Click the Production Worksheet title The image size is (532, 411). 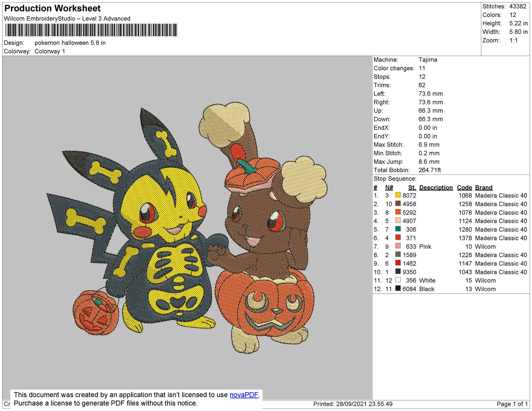[52, 8]
